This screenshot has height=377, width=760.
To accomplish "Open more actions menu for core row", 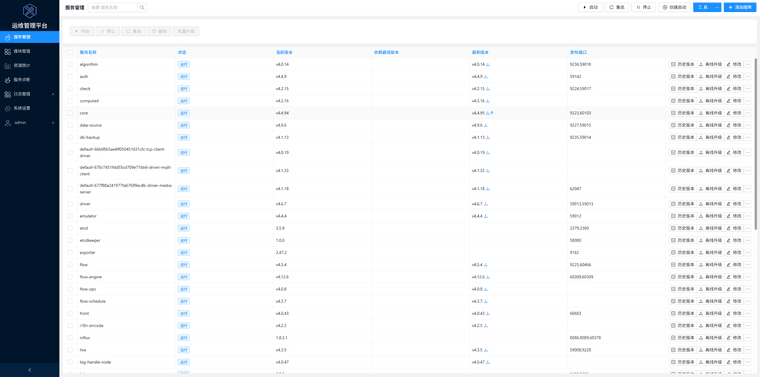I will (747, 113).
